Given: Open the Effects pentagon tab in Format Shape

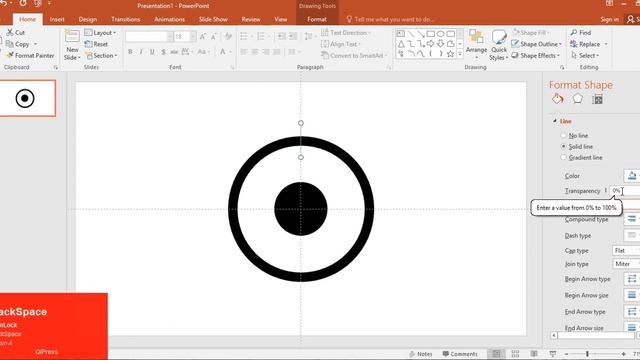Looking at the screenshot, I should [x=578, y=99].
